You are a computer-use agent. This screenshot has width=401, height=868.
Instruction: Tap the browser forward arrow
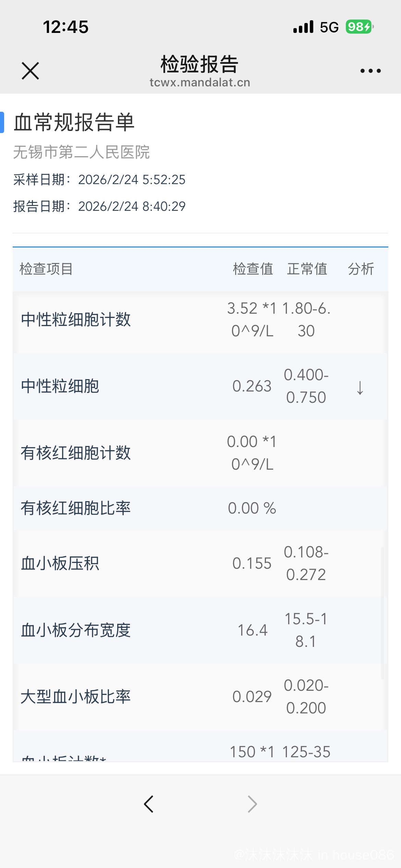click(252, 804)
